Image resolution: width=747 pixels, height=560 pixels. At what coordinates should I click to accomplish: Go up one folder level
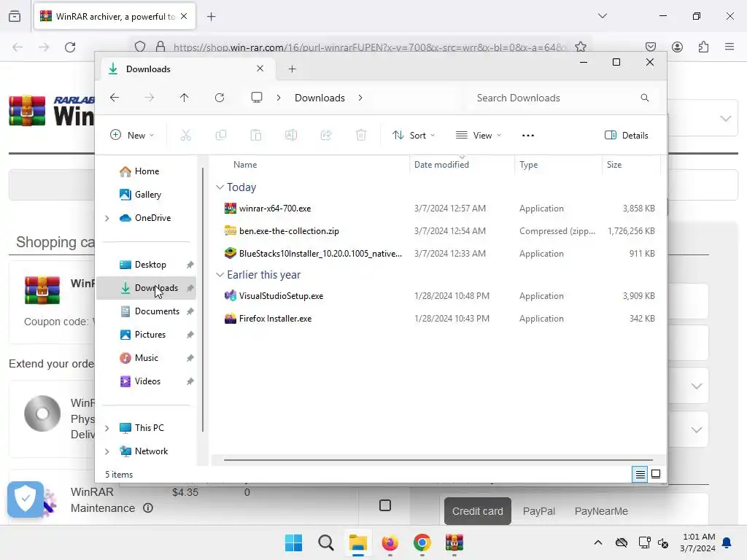point(185,98)
